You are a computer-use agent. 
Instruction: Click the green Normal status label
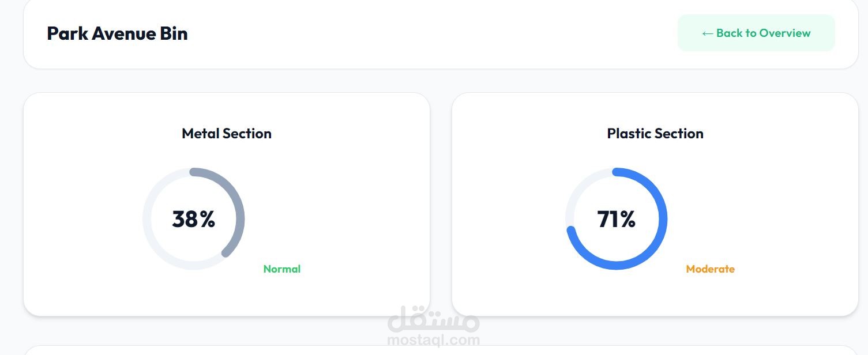click(x=281, y=269)
